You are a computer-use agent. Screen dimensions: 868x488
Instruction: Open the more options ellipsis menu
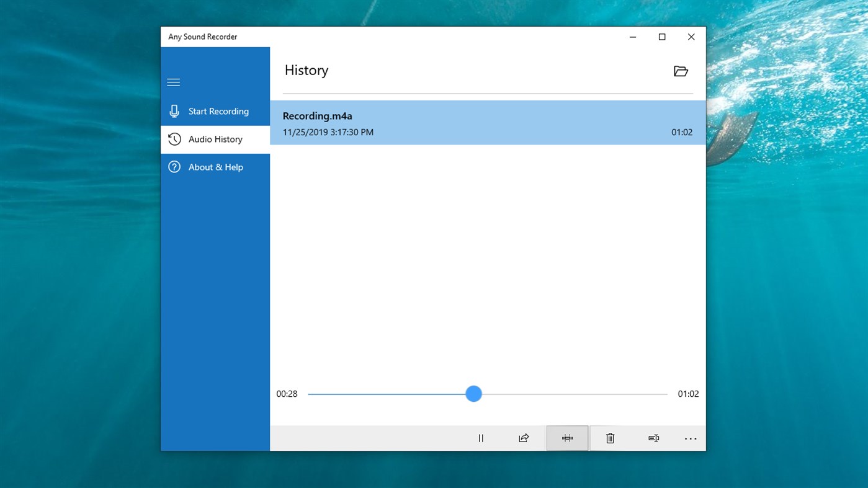pos(691,438)
